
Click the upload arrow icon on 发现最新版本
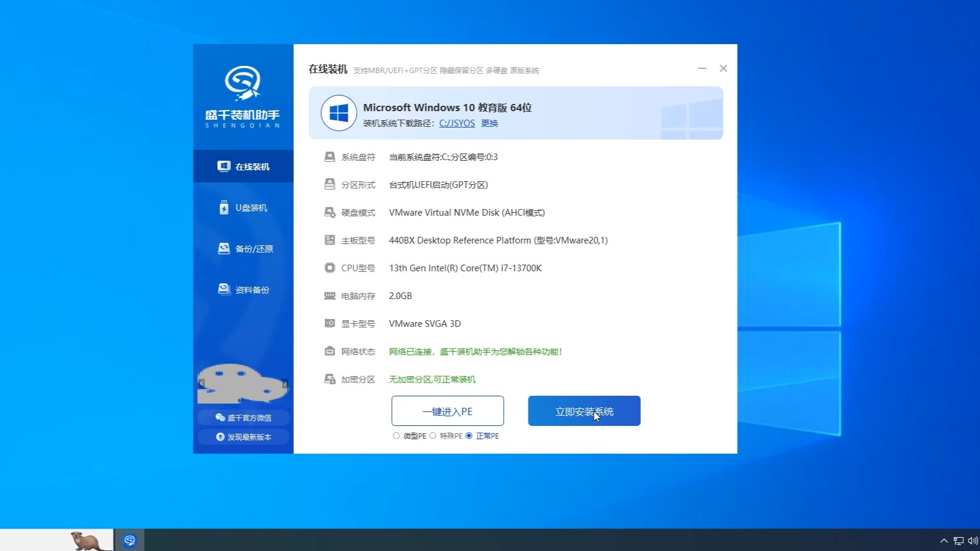pyautogui.click(x=220, y=437)
